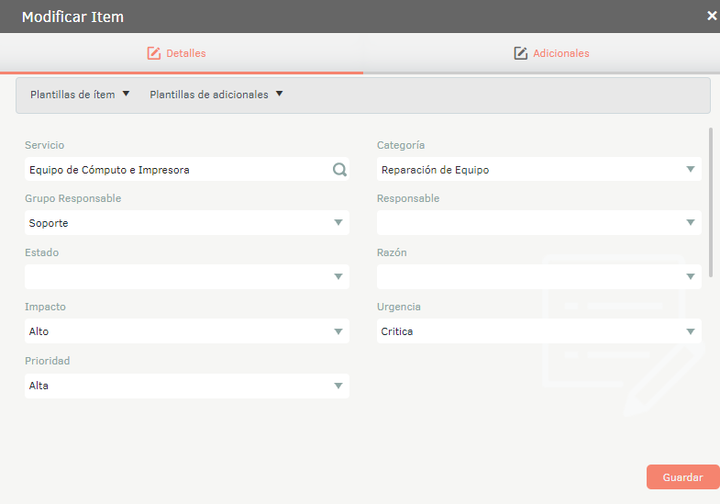Click the Categoría field label
This screenshot has width=720, height=504.
click(x=401, y=145)
